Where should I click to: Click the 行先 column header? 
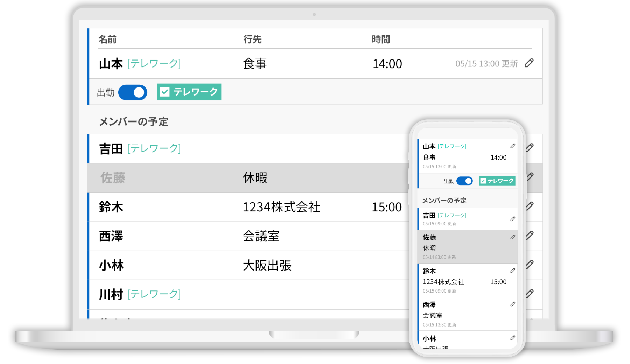pyautogui.click(x=252, y=39)
